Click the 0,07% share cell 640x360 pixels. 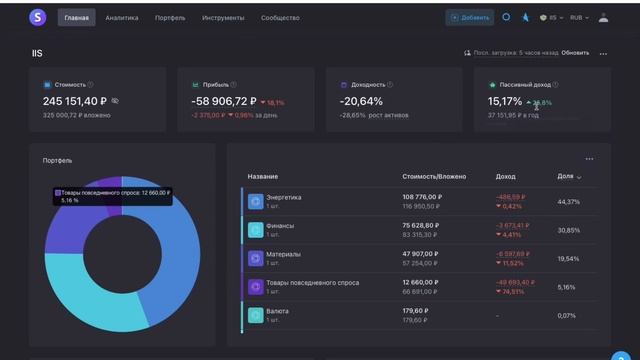[x=567, y=316]
